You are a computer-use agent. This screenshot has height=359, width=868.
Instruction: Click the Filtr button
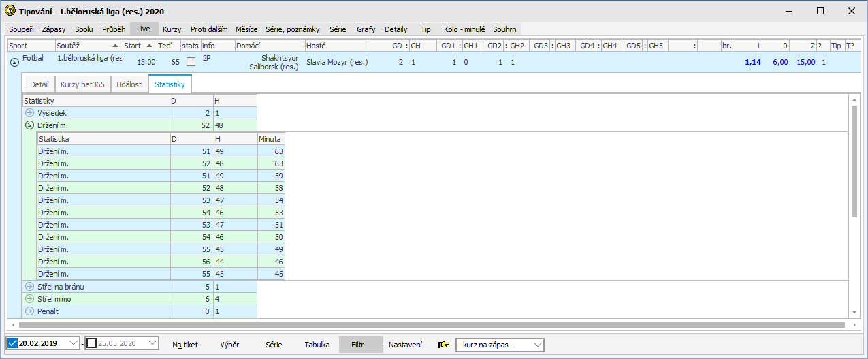357,345
